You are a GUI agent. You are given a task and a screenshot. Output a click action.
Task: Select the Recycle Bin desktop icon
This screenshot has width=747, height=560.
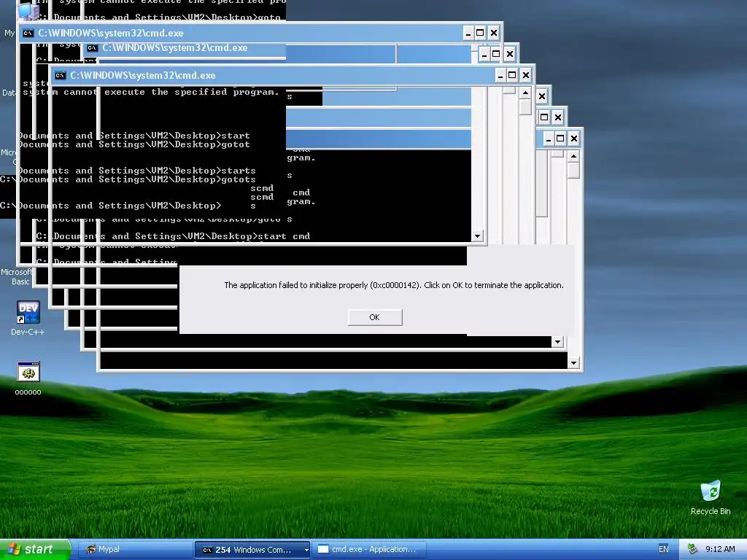point(711,497)
